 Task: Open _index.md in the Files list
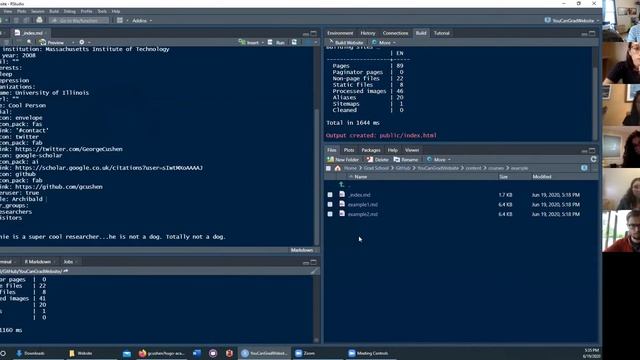(x=359, y=195)
